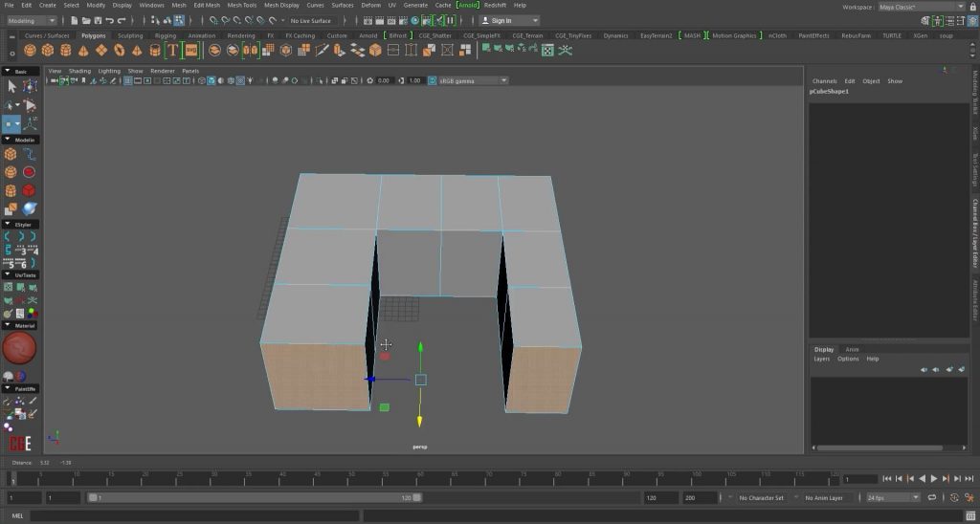980x524 pixels.
Task: Jump to end of playback range
Action: tap(970, 478)
